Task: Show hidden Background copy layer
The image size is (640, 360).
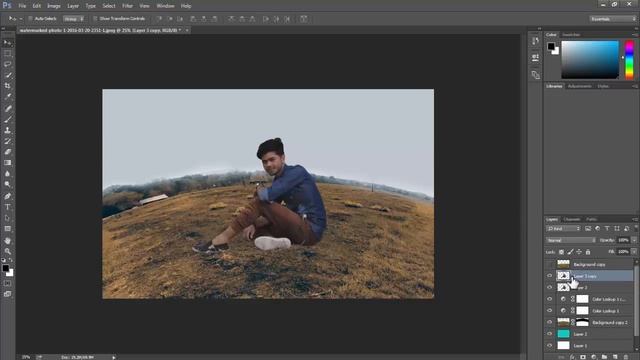Action: tap(549, 264)
